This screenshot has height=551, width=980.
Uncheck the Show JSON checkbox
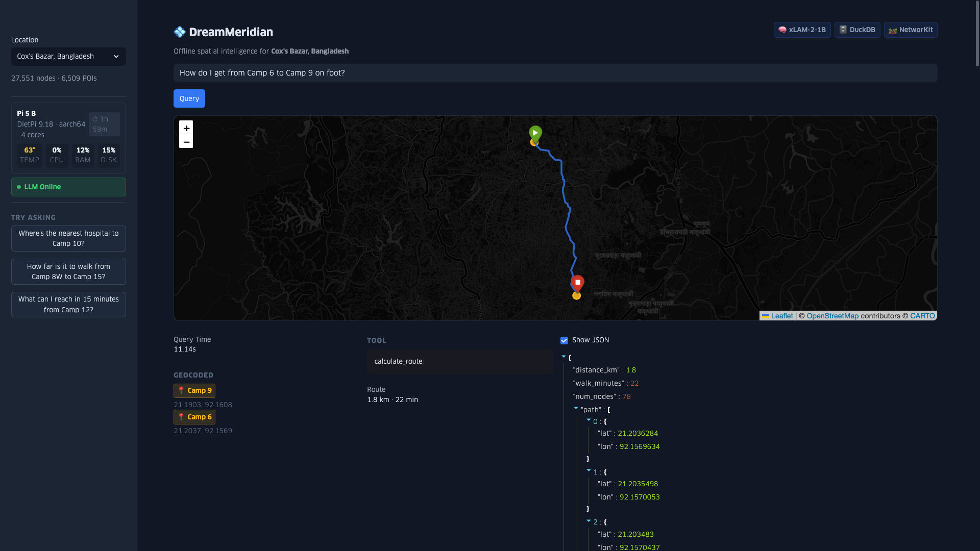click(564, 340)
